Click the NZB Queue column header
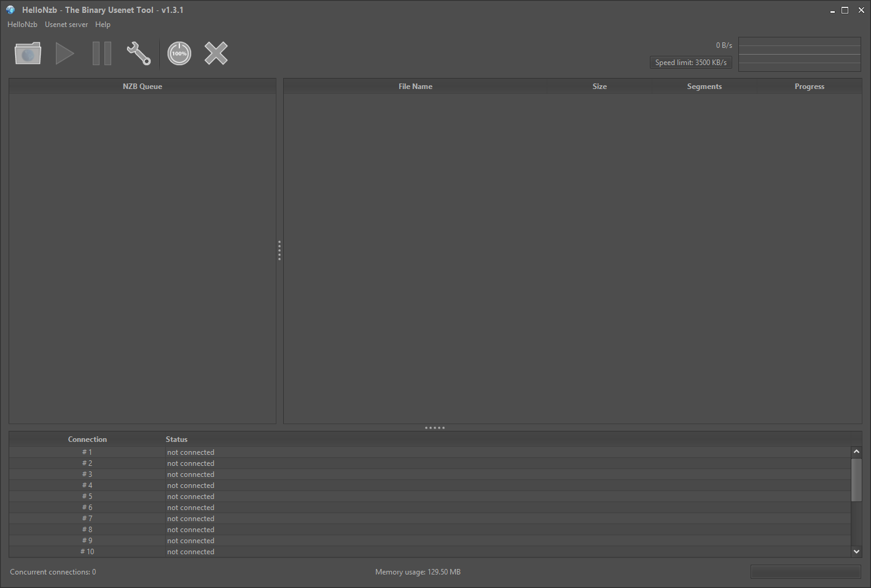Image resolution: width=871 pixels, height=588 pixels. tap(143, 87)
